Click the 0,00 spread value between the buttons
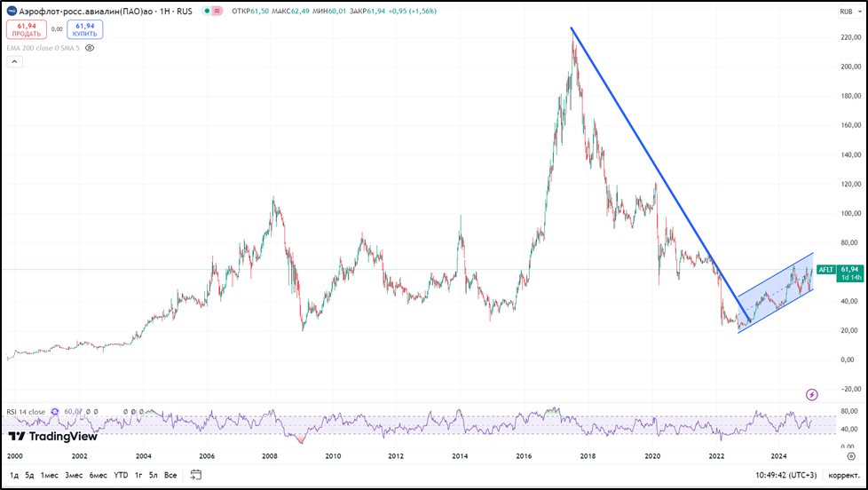 click(x=57, y=29)
